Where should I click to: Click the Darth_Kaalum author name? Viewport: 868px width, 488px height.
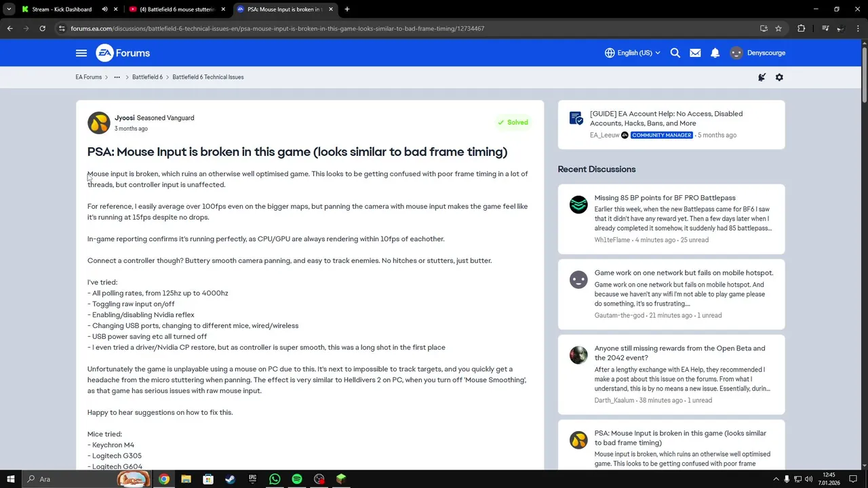pyautogui.click(x=614, y=401)
